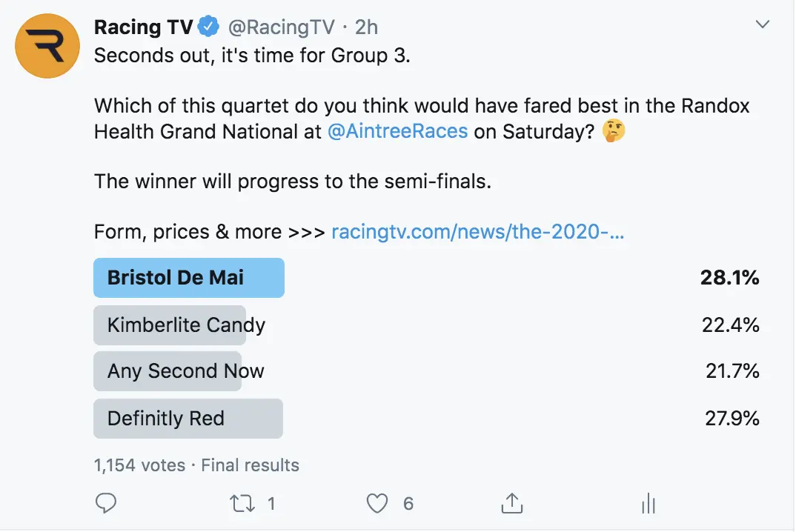The height and width of the screenshot is (532, 796).
Task: Open the tweet options chevron menu
Action: click(x=762, y=26)
